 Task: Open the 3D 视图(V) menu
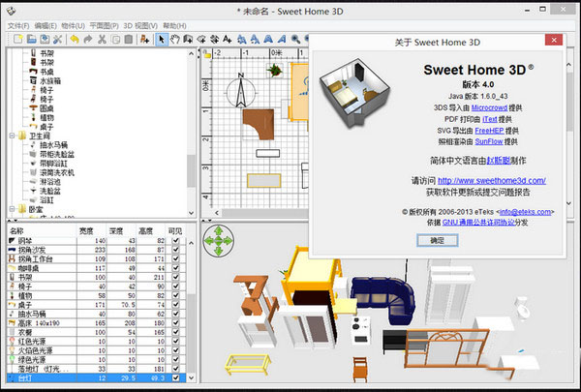click(x=140, y=25)
